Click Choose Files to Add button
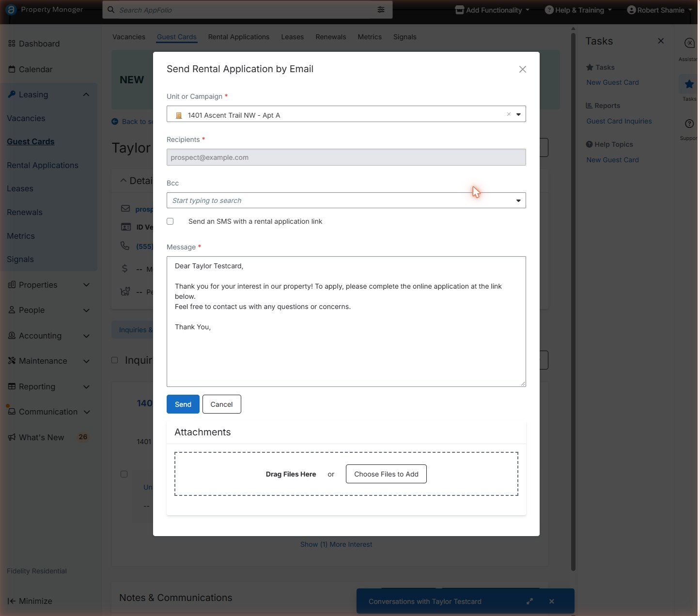700x616 pixels. tap(386, 474)
